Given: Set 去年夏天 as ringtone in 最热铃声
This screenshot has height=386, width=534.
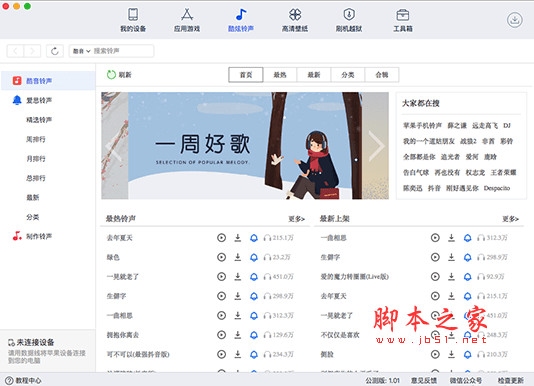Looking at the screenshot, I should (x=254, y=238).
